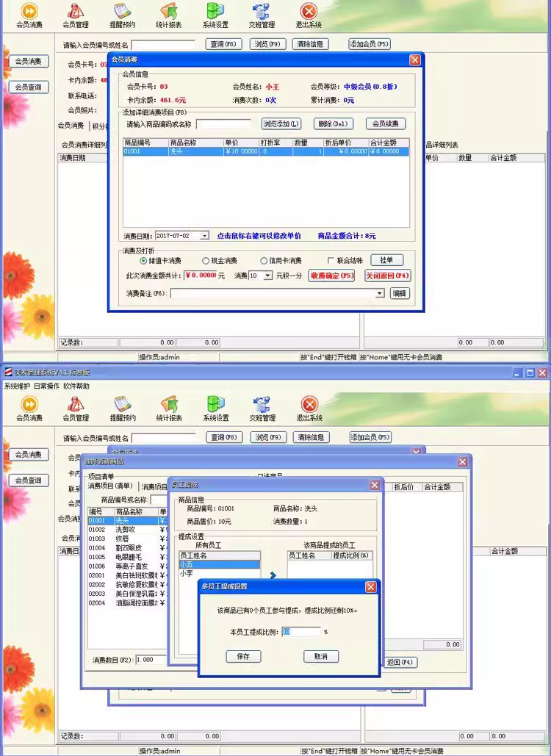Open 交班管理 toolbar icon in upper screenshot
Screen dimensions: 551x756
(x=262, y=15)
